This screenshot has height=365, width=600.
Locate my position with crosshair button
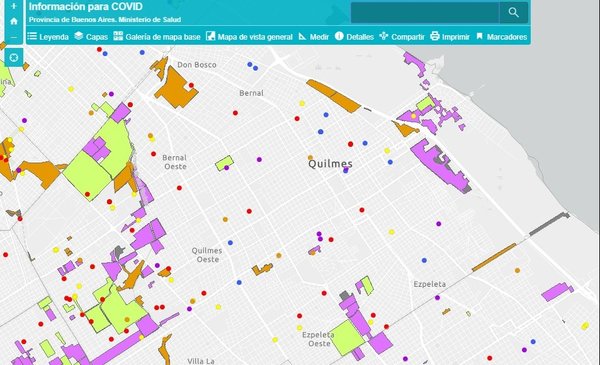(x=14, y=57)
